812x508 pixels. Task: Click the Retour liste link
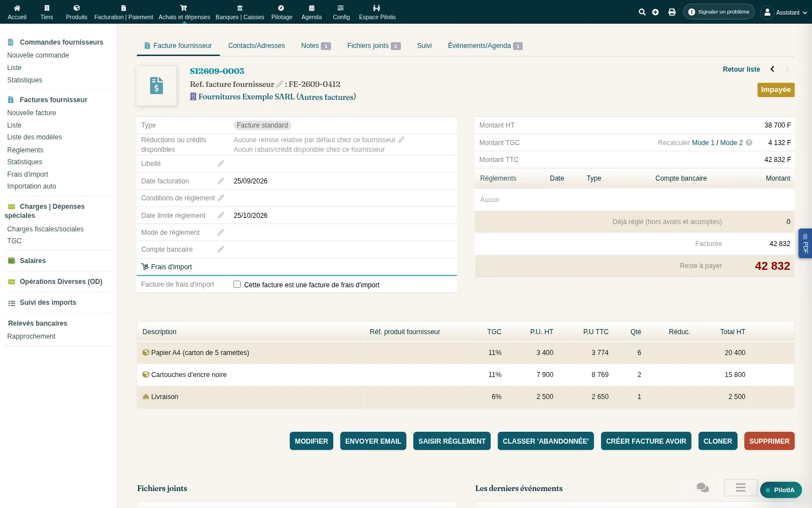coord(741,69)
